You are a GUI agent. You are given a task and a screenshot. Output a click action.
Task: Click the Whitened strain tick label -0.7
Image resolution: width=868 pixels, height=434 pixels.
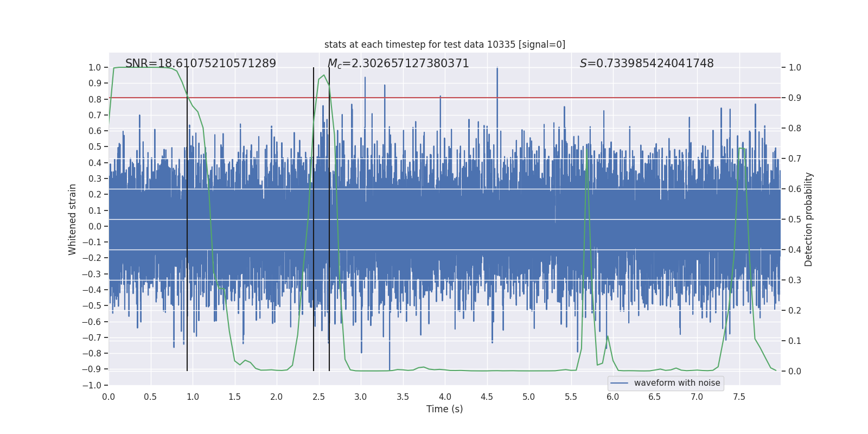pos(92,337)
